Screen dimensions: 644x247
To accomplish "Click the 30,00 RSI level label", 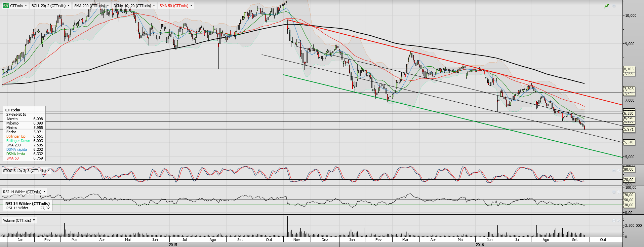I will point(629,205).
